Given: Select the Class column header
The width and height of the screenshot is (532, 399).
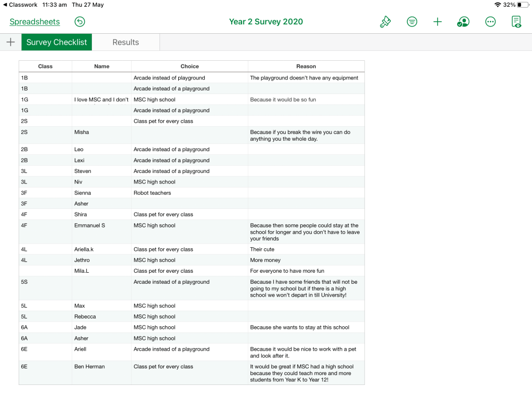Looking at the screenshot, I should tap(45, 66).
